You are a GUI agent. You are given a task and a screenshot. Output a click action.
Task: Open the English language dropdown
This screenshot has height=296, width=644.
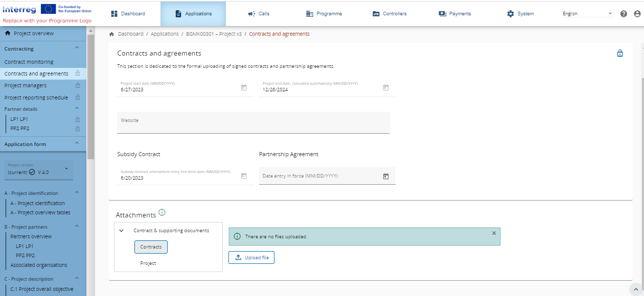587,14
